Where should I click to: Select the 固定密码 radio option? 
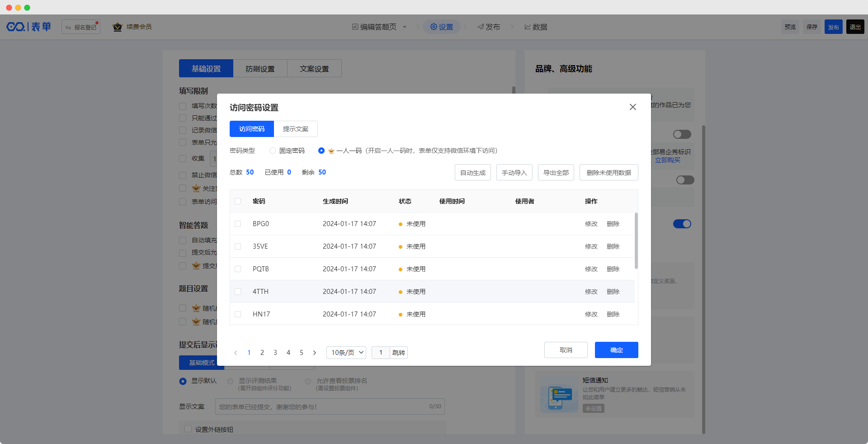(x=273, y=151)
